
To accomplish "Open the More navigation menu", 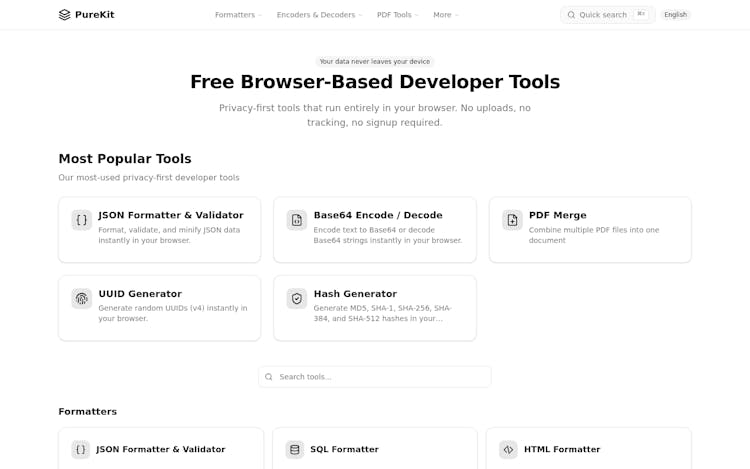I will [446, 15].
